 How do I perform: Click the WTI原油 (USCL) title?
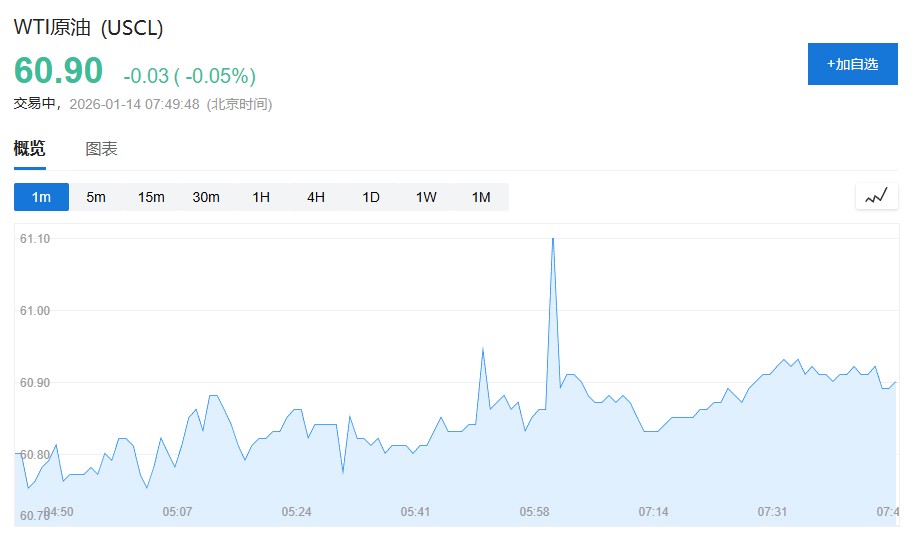[88, 28]
